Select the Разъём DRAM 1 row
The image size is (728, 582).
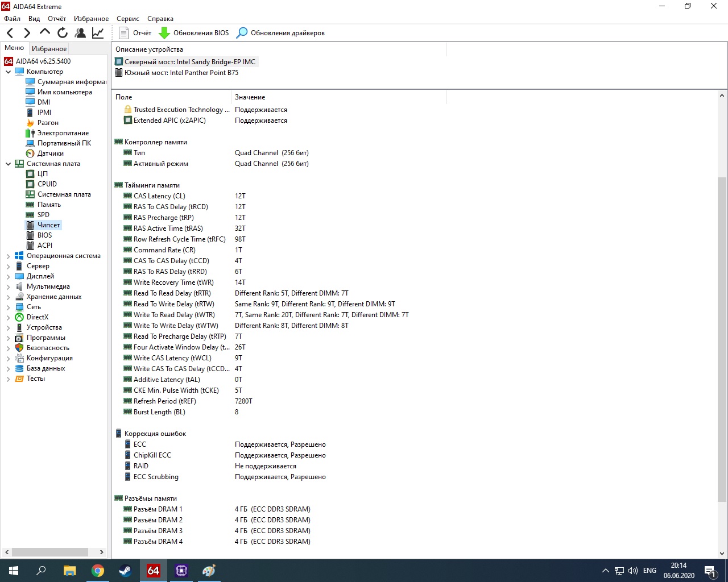click(x=415, y=509)
